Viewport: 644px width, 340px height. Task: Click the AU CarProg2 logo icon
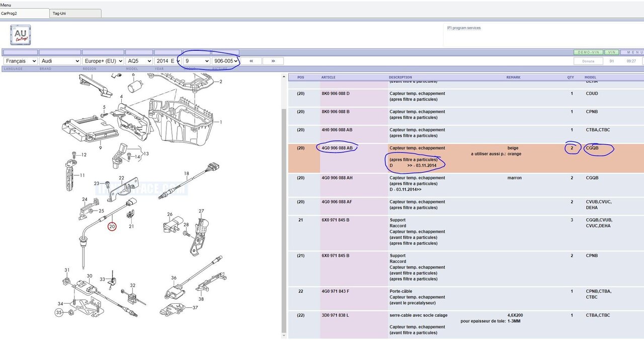[x=21, y=35]
